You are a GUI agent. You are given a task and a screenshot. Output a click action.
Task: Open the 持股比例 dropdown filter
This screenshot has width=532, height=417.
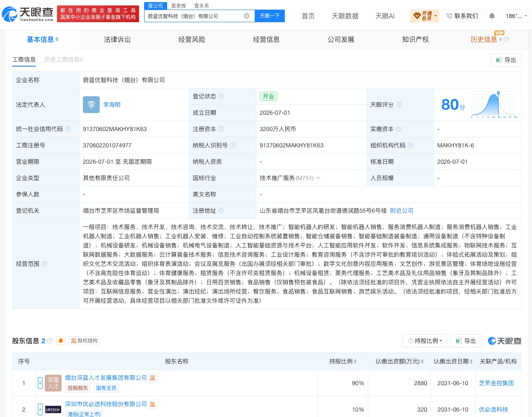425,341
